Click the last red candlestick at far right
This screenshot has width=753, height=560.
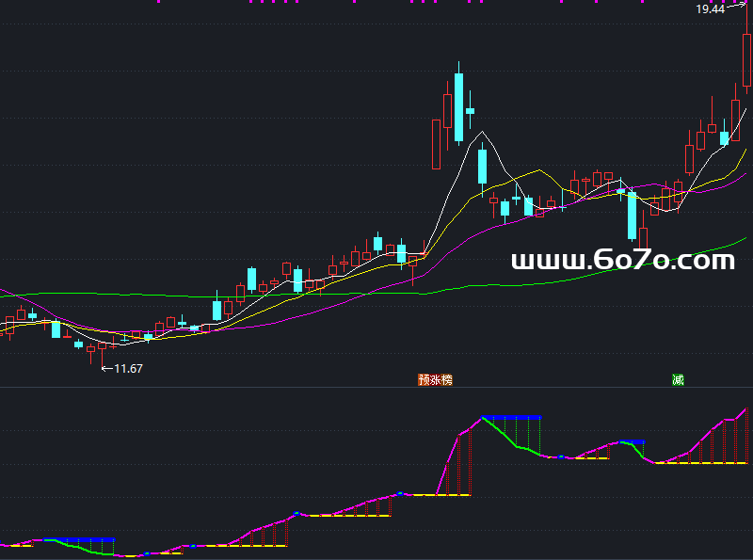pos(747,59)
